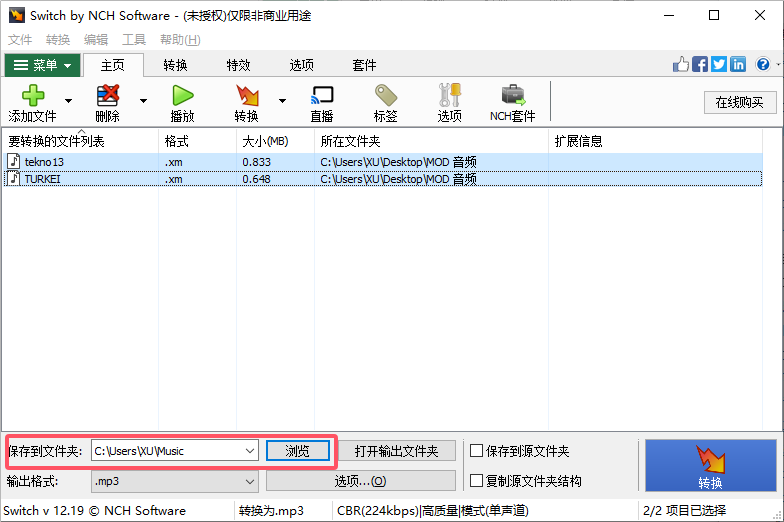Open the output format .mp3 dropdown

(250, 482)
